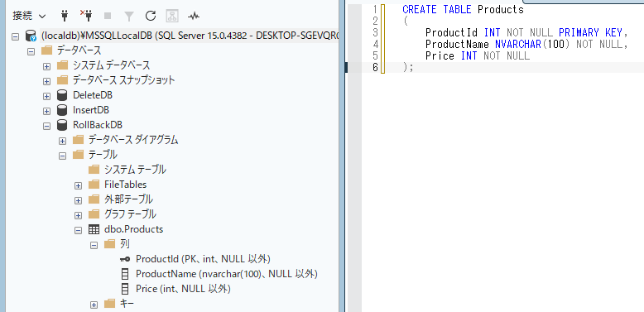The width and height of the screenshot is (644, 312).
Task: Select the InsertDB label
Action: coord(91,110)
